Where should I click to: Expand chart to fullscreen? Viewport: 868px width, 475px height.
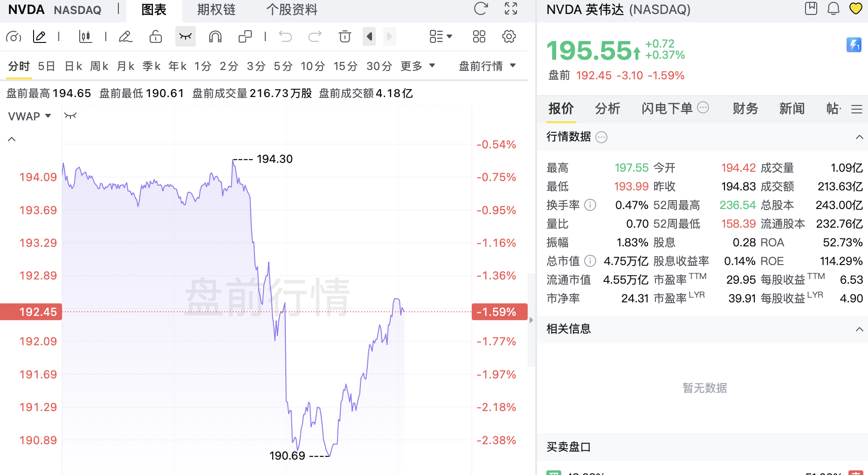click(x=511, y=9)
